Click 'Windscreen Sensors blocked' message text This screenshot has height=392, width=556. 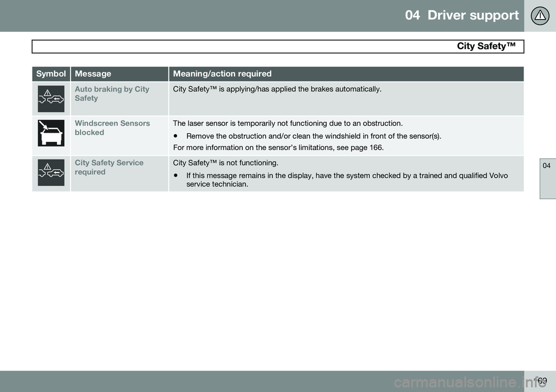(x=112, y=127)
